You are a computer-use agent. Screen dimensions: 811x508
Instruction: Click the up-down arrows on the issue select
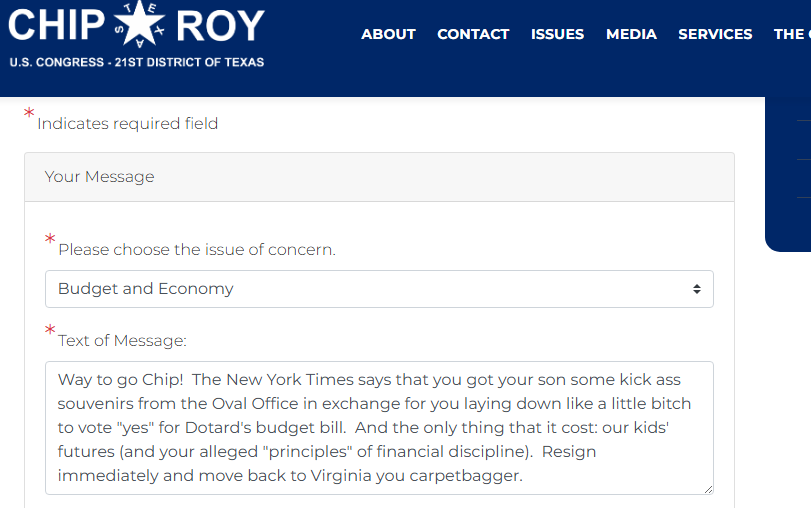pyautogui.click(x=697, y=289)
